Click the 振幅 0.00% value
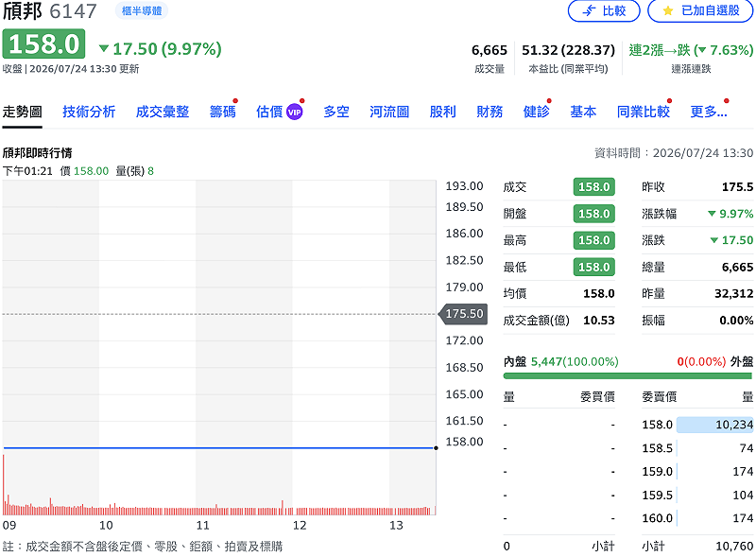The image size is (756, 557). tap(736, 321)
